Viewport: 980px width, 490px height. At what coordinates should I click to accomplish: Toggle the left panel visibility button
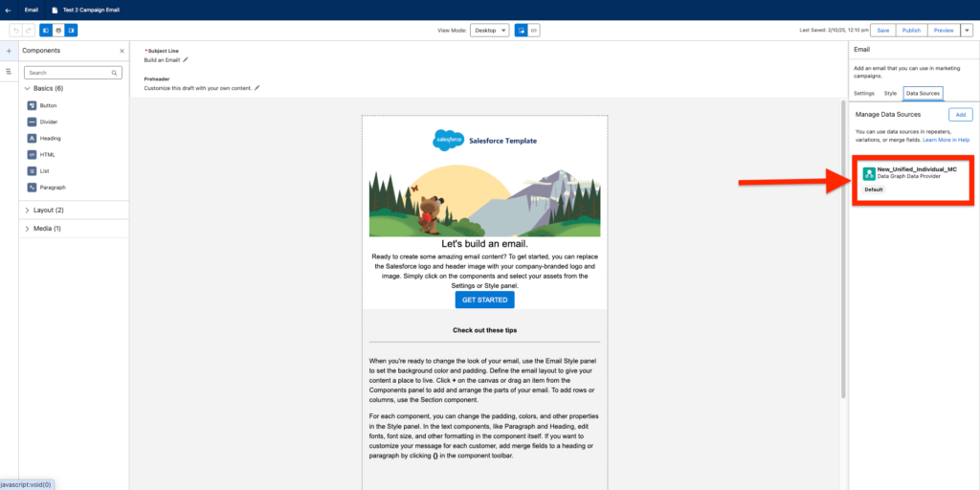point(46,31)
